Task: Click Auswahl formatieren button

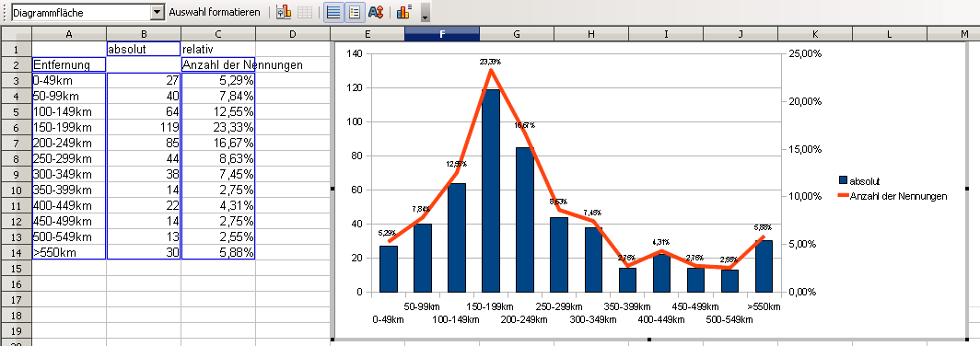Action: pos(215,13)
